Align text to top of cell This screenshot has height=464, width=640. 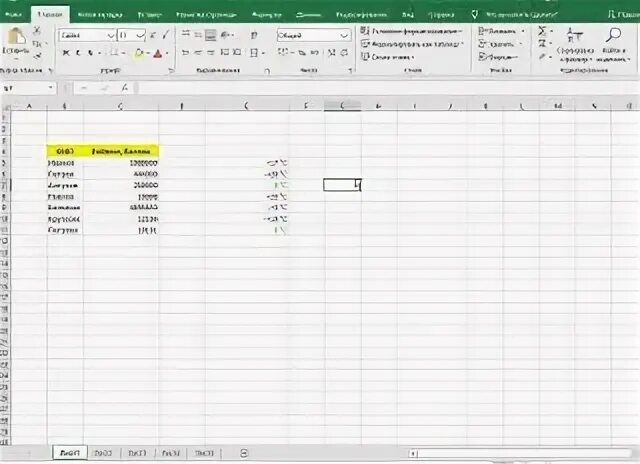click(186, 34)
